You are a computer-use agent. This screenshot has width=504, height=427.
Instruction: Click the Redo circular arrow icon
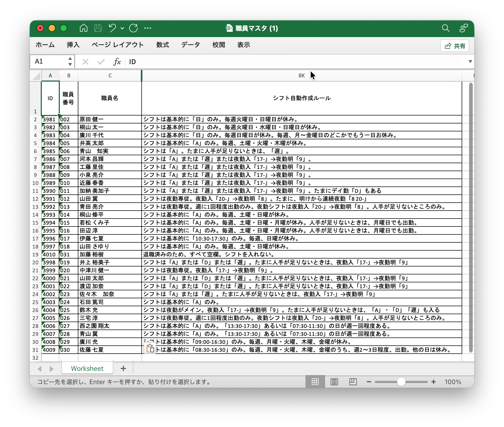133,28
